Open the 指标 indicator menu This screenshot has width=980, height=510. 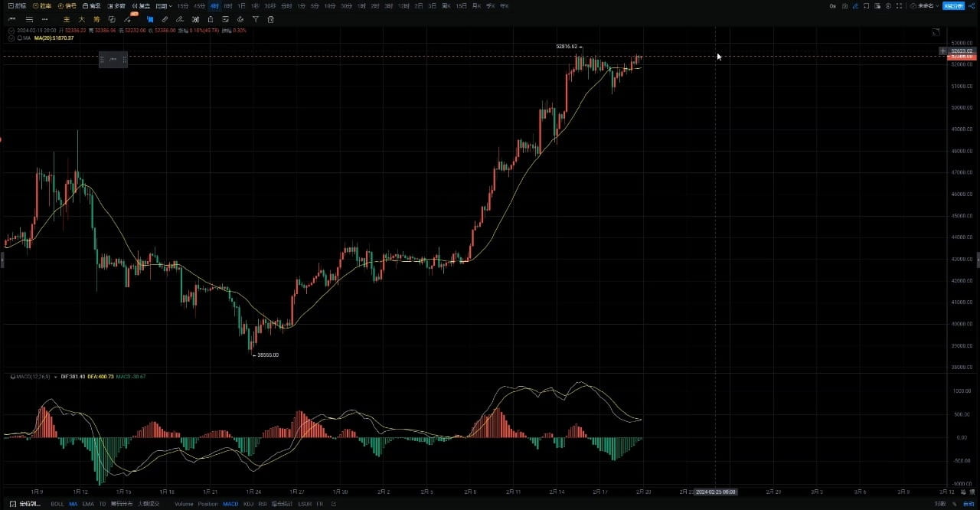point(18,6)
